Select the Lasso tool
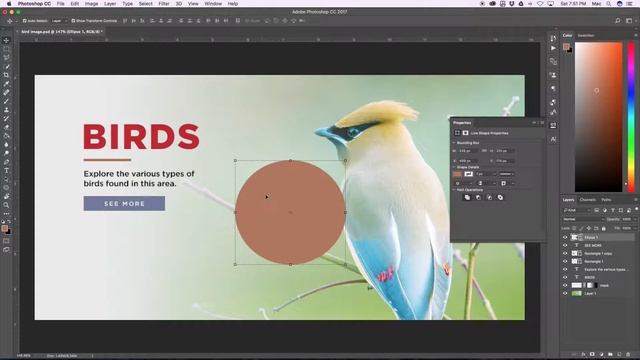Viewport: 640px width, 360px height. coord(6,58)
